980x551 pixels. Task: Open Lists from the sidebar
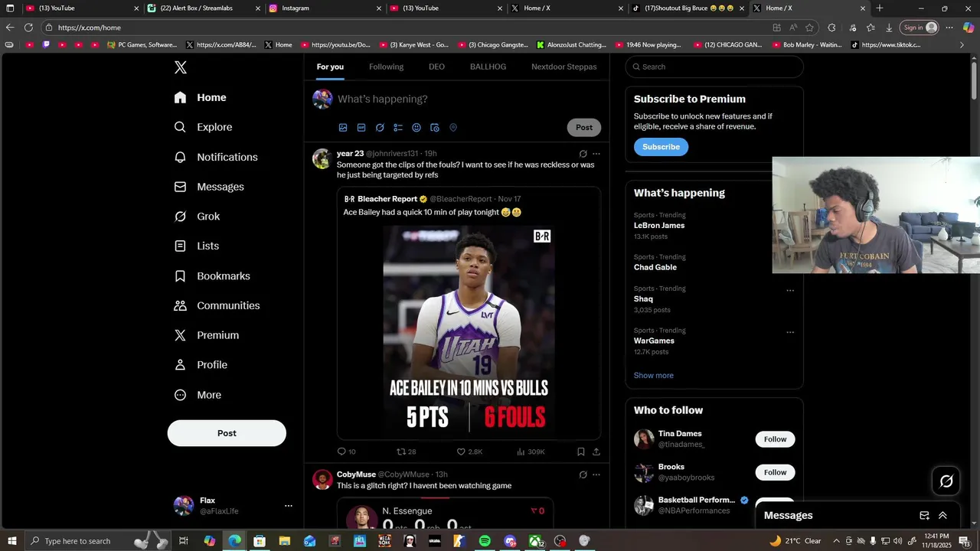[196, 246]
